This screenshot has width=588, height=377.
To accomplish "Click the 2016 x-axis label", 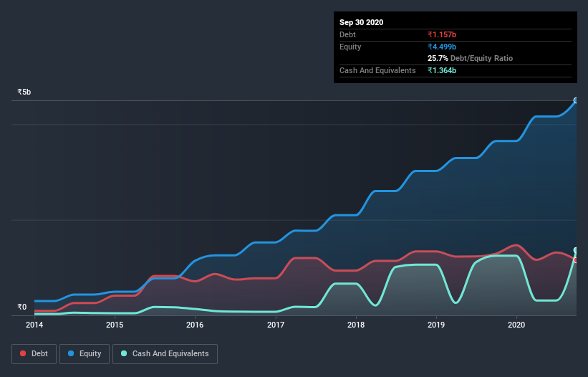I will pyautogui.click(x=195, y=325).
